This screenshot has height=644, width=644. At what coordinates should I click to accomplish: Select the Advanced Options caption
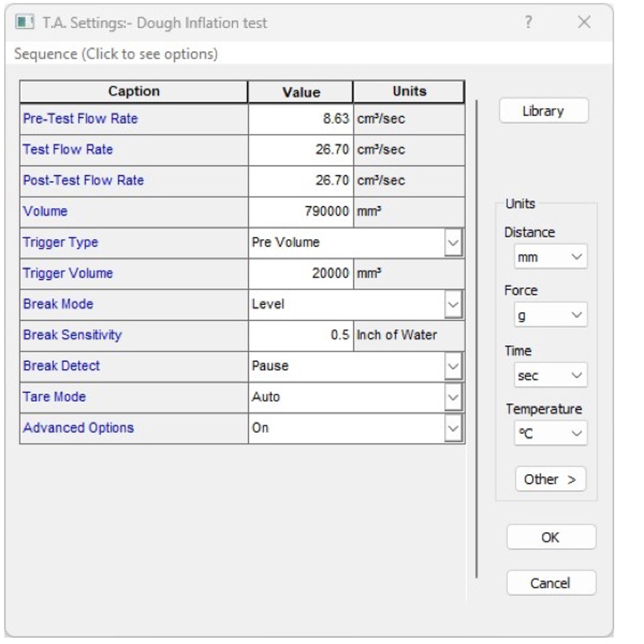[x=134, y=428]
